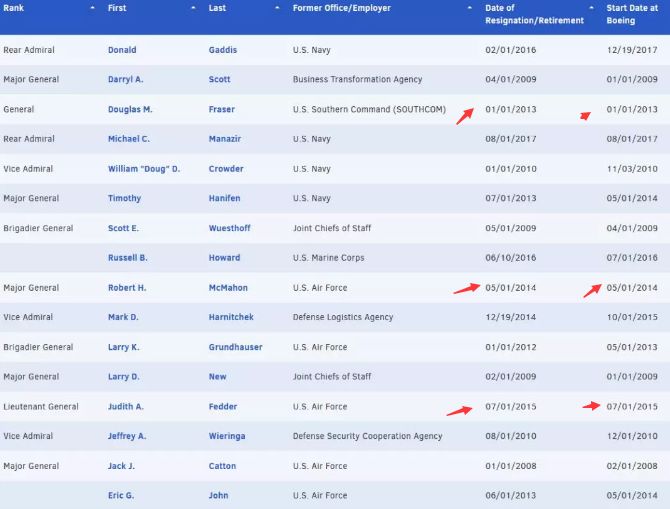The width and height of the screenshot is (670, 509).
Task: Select the 12/19/2014 resignation date cell
Action: (511, 317)
